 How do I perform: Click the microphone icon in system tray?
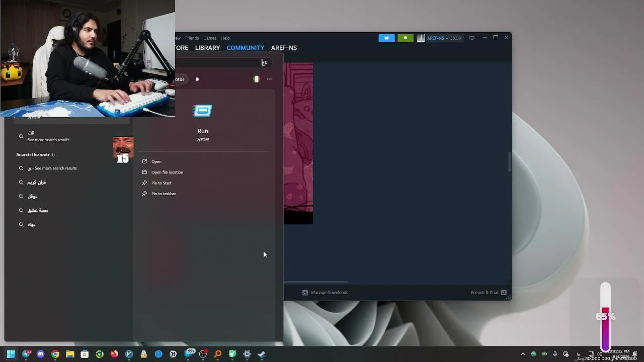(555, 354)
